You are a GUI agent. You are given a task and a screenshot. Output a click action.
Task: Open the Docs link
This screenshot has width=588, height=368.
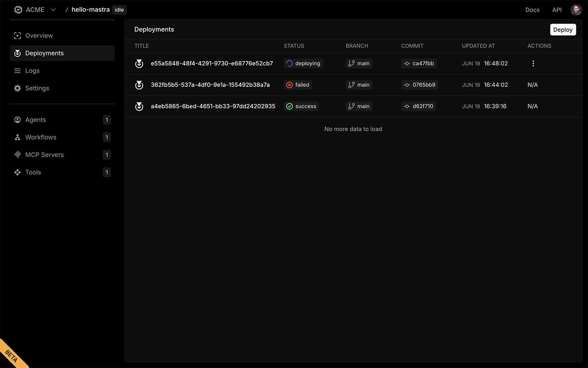tap(532, 10)
